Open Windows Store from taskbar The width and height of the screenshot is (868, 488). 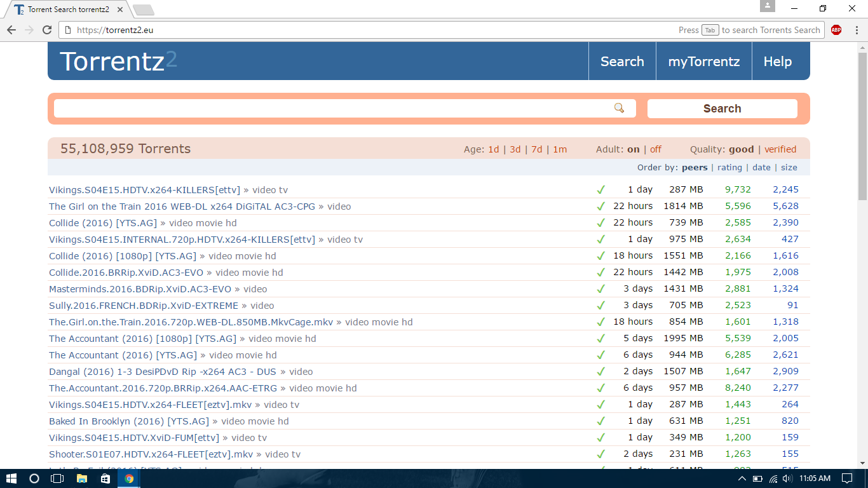pyautogui.click(x=105, y=478)
